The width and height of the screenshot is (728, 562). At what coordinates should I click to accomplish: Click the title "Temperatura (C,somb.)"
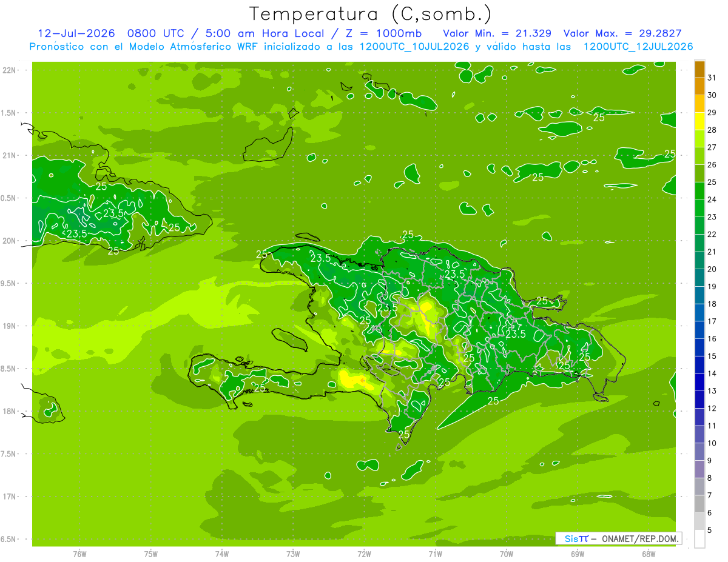(x=370, y=14)
